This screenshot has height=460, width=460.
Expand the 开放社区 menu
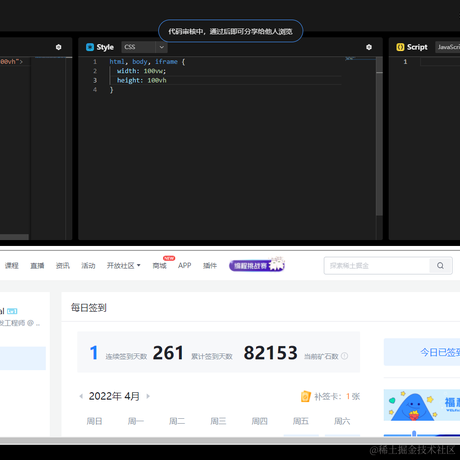click(x=124, y=266)
